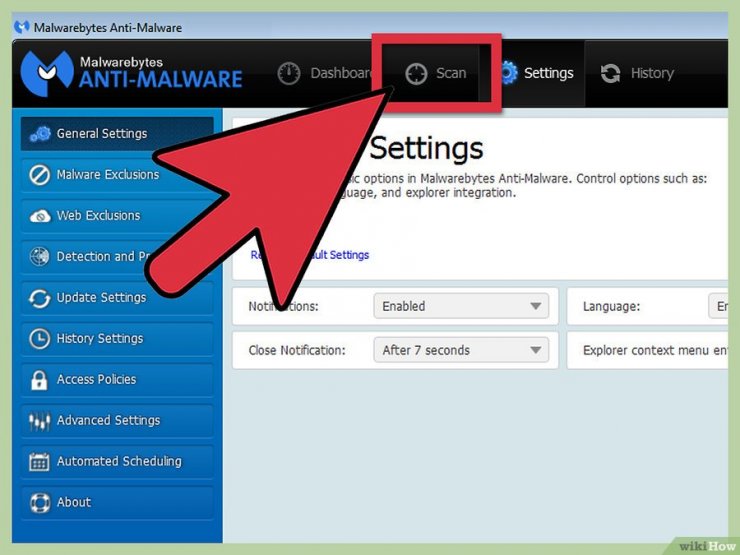This screenshot has width=740, height=555.
Task: Click the Scan crosshair icon
Action: 416,74
